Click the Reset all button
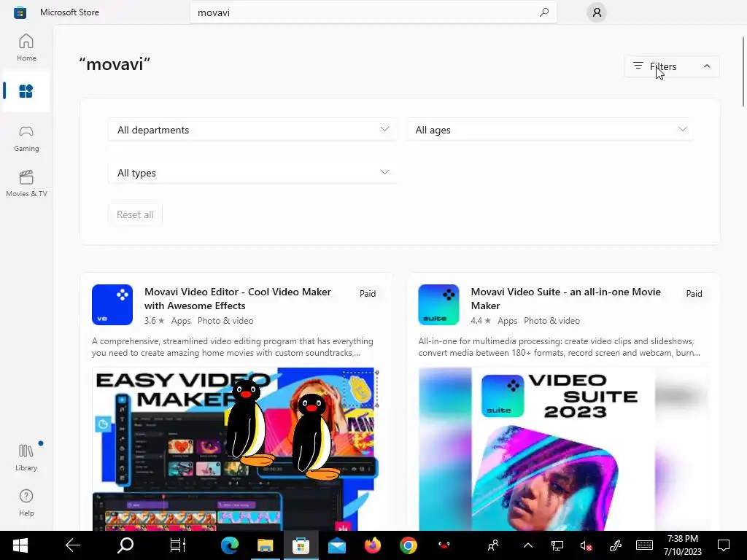 [135, 214]
